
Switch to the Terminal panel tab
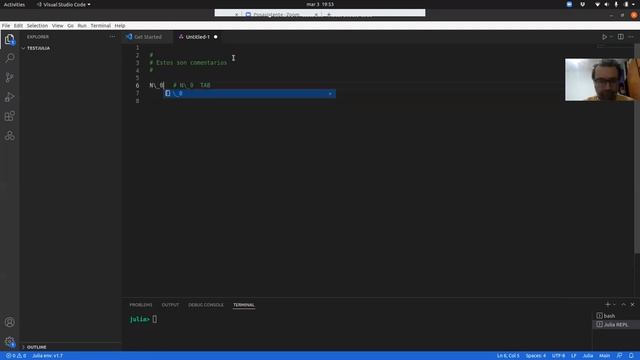click(244, 305)
